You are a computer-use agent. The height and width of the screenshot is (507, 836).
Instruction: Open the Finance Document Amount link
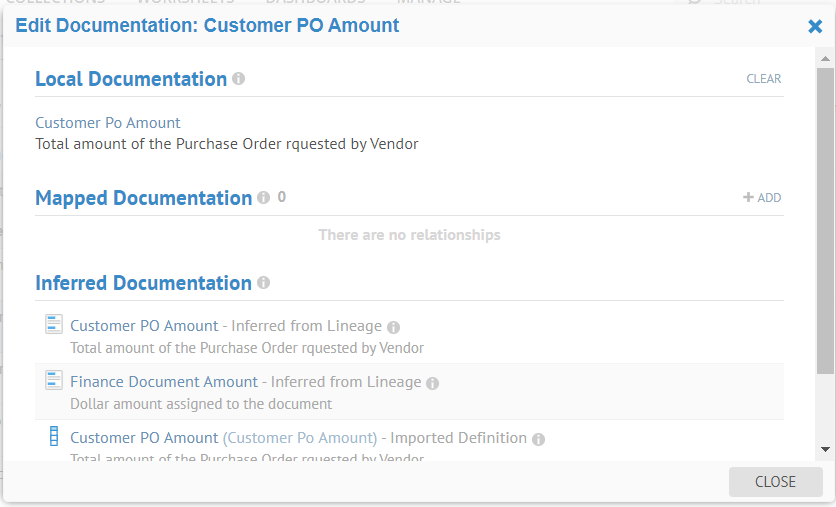coord(164,382)
